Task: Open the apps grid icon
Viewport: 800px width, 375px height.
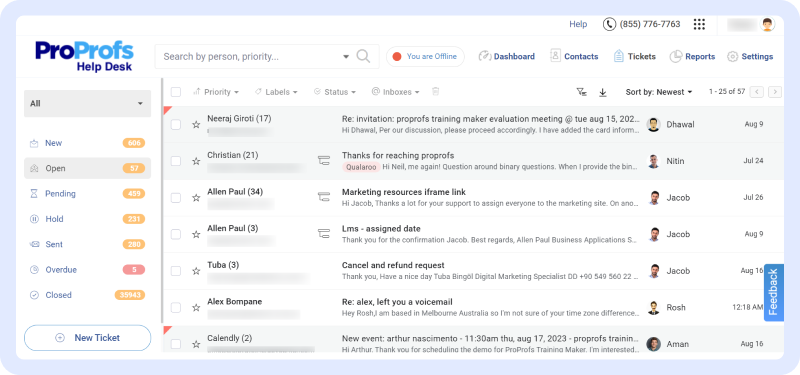Action: point(699,24)
